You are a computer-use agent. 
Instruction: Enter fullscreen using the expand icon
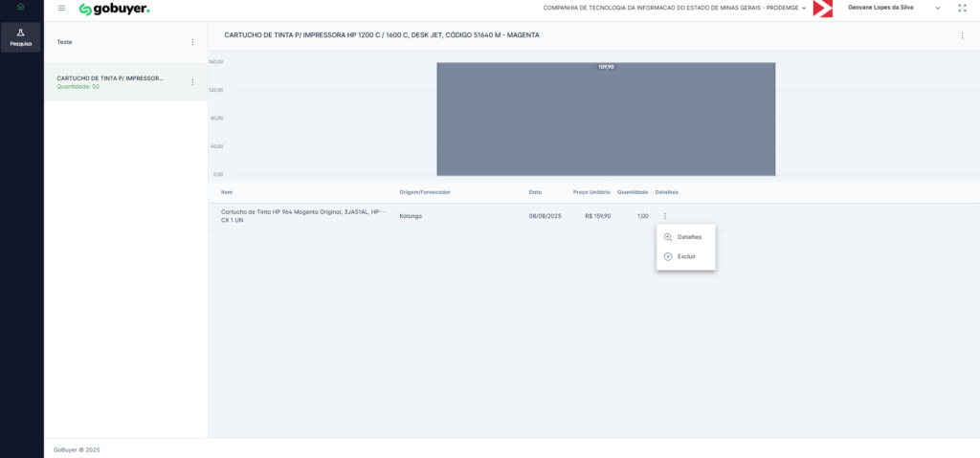tap(962, 8)
